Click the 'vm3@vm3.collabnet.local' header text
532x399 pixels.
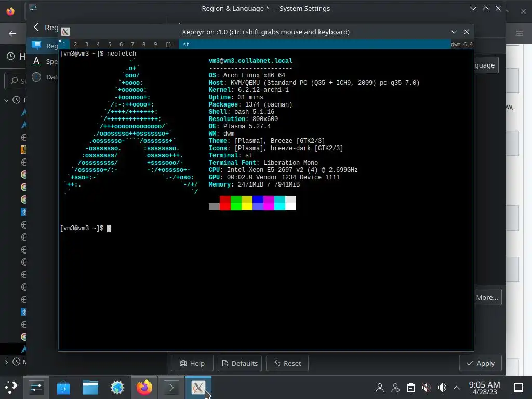[x=251, y=61]
